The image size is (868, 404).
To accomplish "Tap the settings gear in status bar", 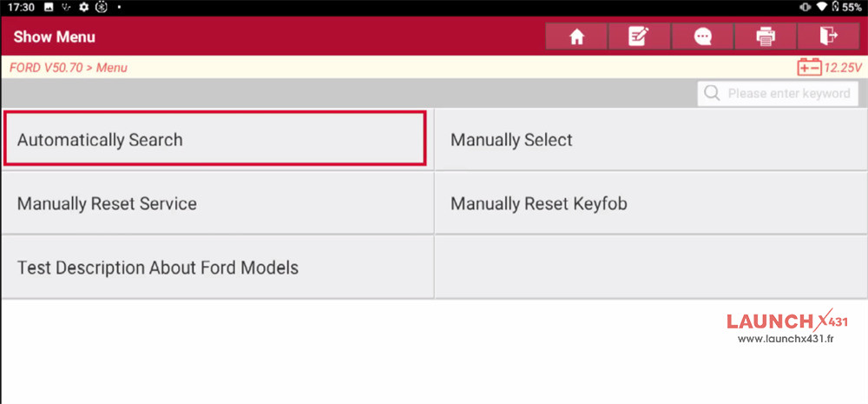I will point(83,7).
